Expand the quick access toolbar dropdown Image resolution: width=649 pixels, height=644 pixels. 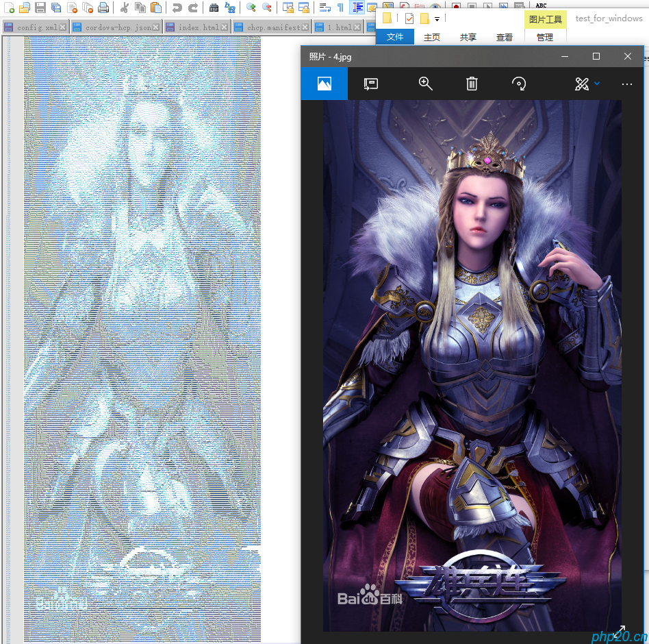437,19
